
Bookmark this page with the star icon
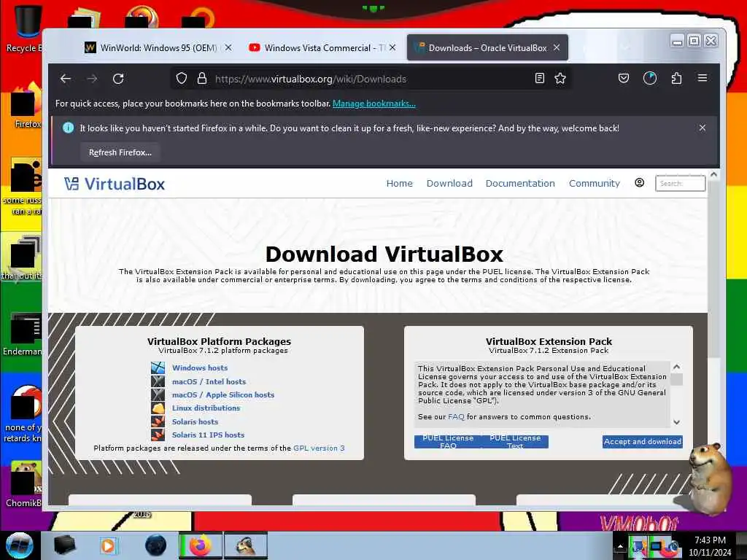click(560, 78)
